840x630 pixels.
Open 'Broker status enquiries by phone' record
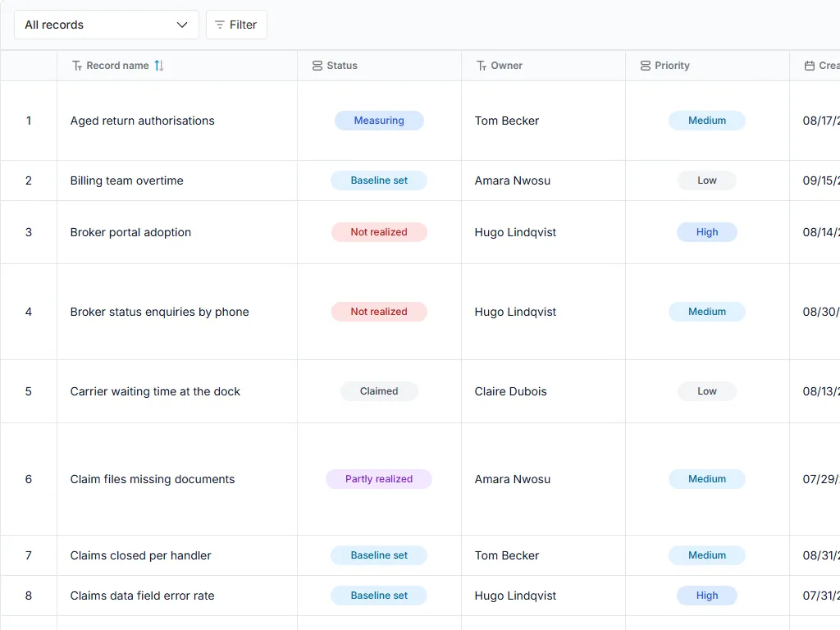(160, 312)
